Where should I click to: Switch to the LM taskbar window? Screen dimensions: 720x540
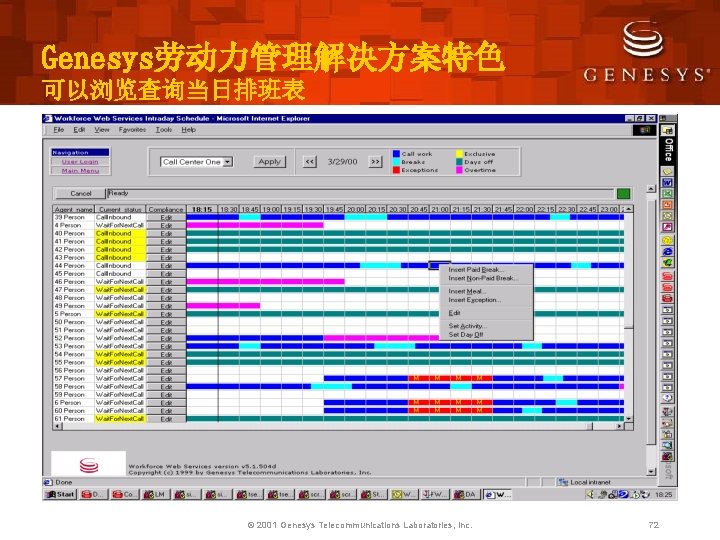[x=155, y=495]
